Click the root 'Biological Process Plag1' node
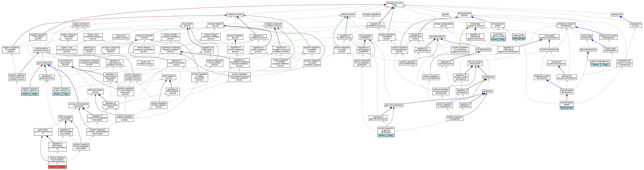The width and height of the screenshot is (644, 170). pyautogui.click(x=394, y=4)
